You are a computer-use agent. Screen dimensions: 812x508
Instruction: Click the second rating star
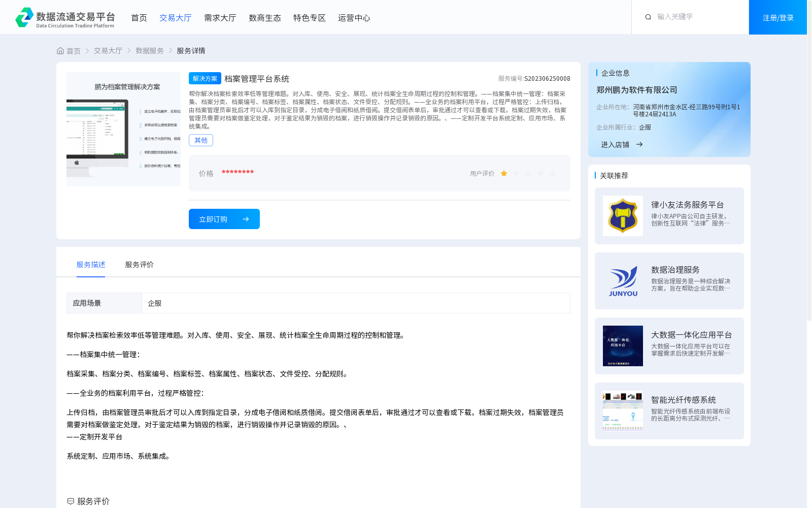point(516,173)
